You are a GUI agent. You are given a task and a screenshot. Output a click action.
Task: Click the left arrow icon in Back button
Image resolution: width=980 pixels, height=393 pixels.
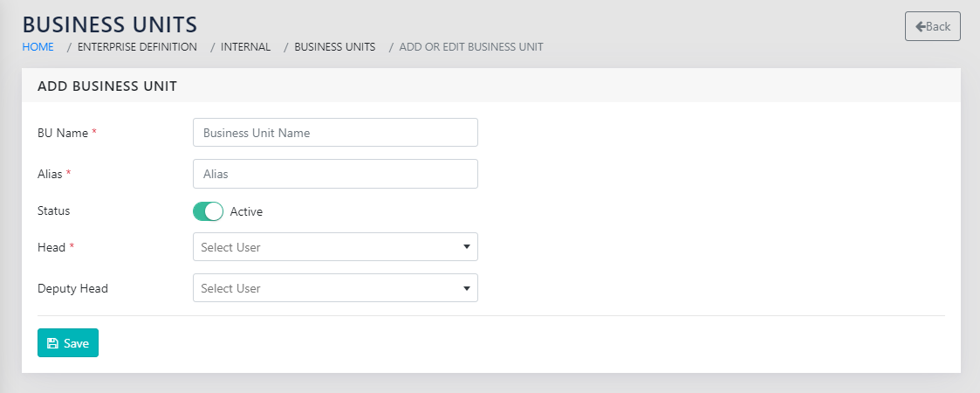coord(920,26)
